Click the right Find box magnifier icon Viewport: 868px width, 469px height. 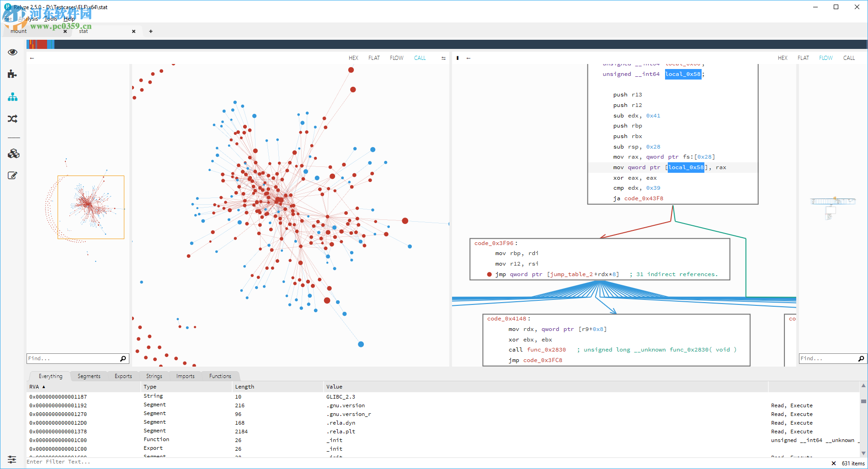861,359
